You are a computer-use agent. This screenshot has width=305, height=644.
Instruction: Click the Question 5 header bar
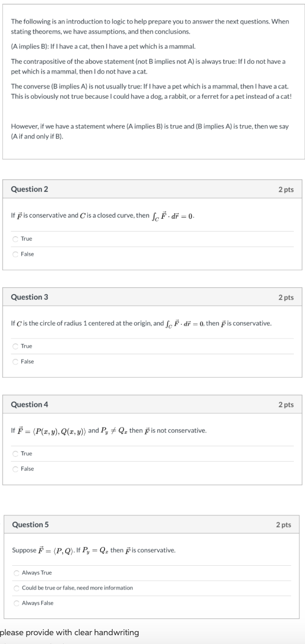click(x=152, y=525)
